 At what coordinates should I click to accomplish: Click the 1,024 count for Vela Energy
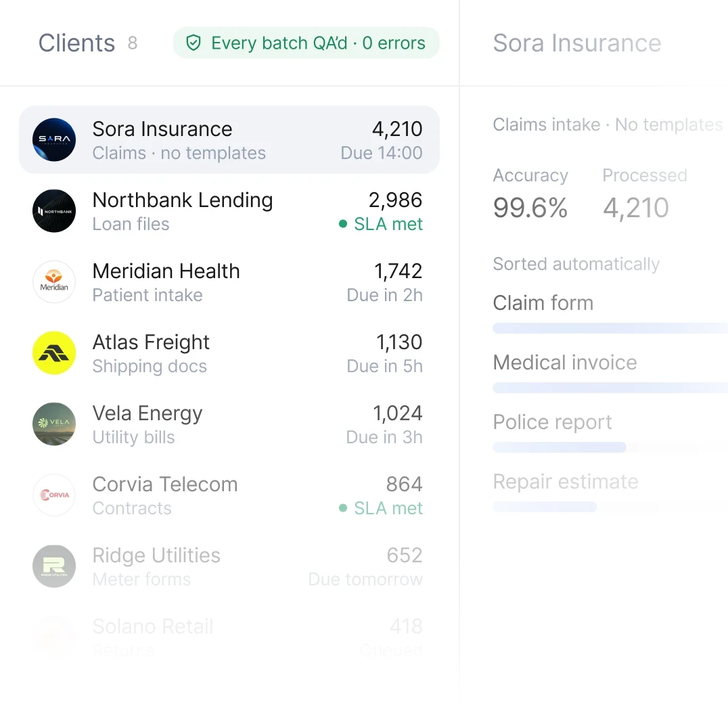pyautogui.click(x=397, y=413)
